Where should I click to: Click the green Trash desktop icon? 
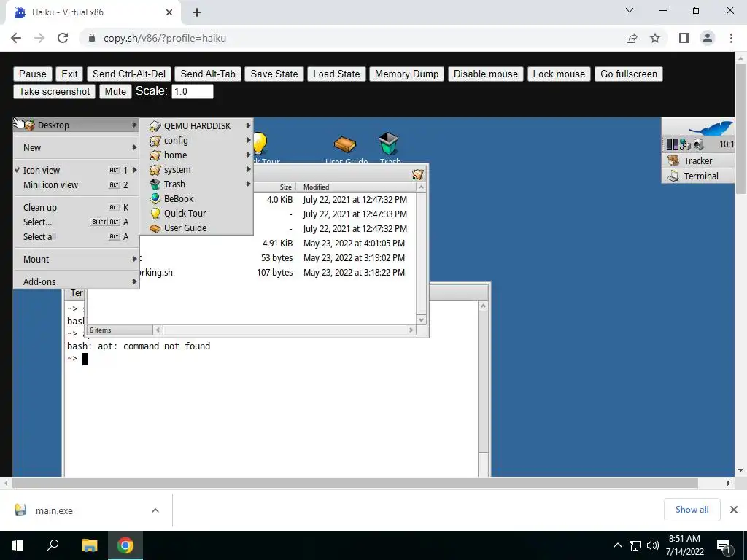tap(388, 144)
